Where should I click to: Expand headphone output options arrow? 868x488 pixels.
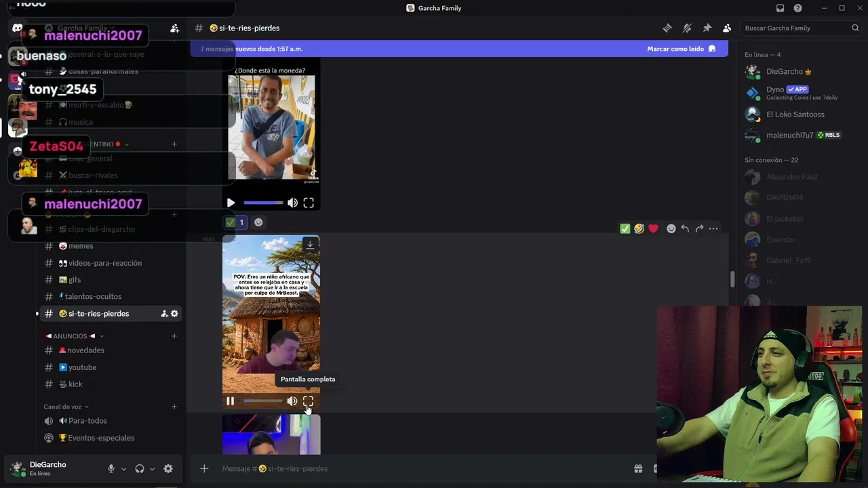152,469
